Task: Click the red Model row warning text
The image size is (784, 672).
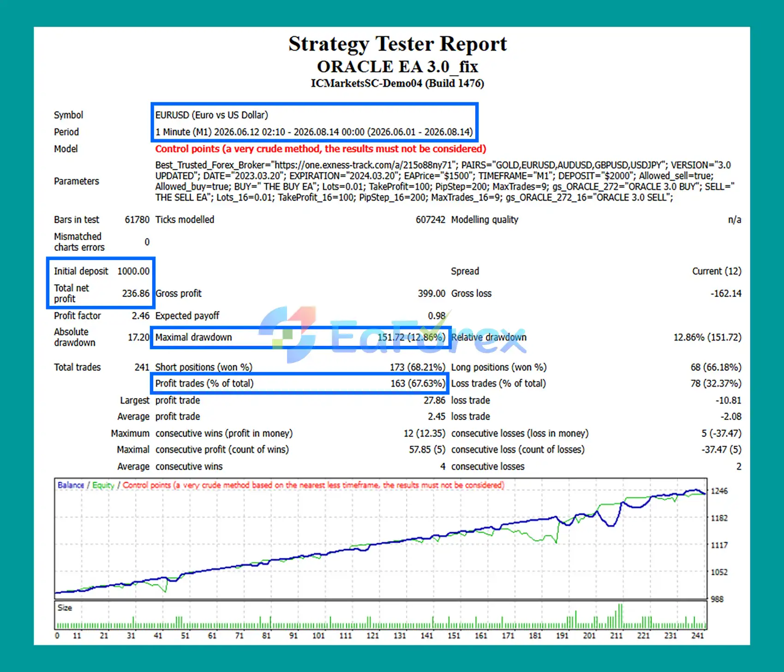Action: [321, 149]
